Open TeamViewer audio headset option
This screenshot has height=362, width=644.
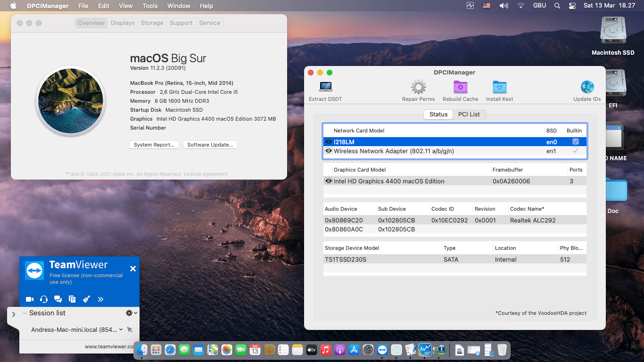pyautogui.click(x=44, y=299)
